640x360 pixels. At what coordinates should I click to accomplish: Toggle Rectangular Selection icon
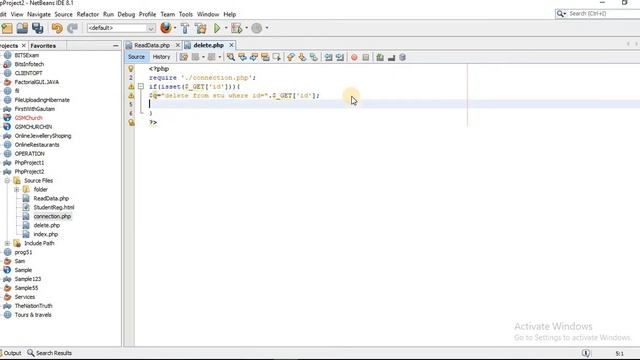point(276,57)
